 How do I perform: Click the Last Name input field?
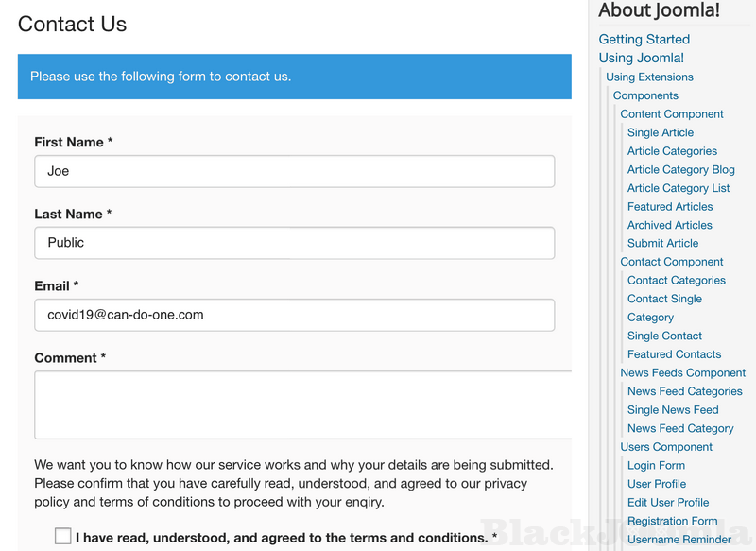click(294, 243)
